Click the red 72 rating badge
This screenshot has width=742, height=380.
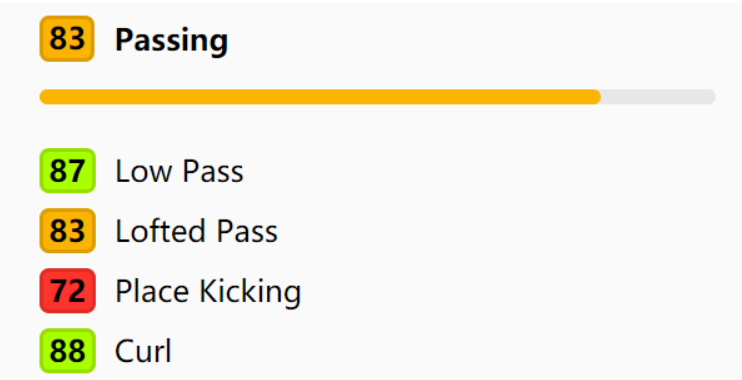[68, 291]
